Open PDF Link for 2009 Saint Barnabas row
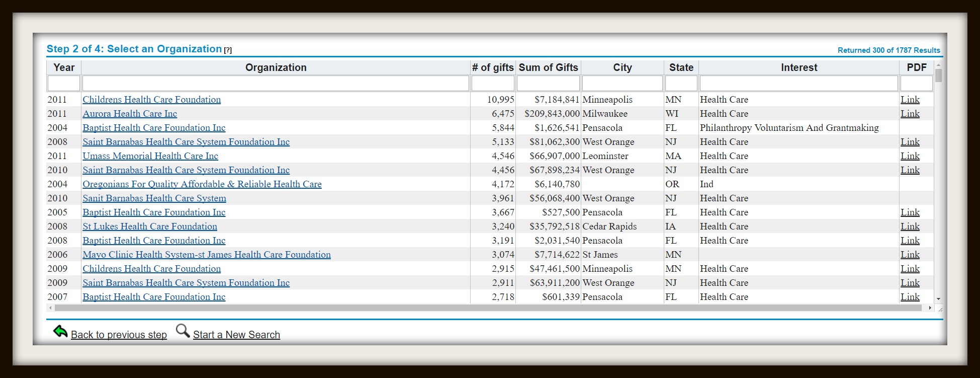This screenshot has height=378, width=980. point(910,283)
